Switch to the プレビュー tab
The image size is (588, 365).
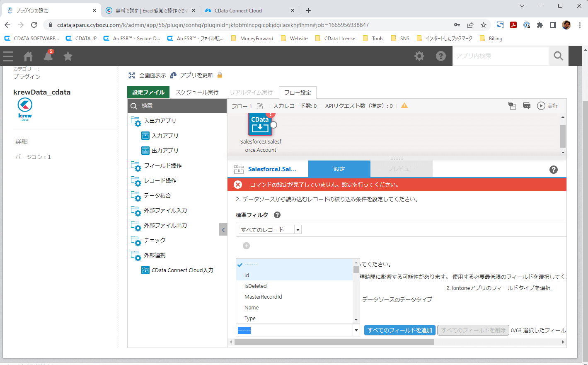click(401, 169)
